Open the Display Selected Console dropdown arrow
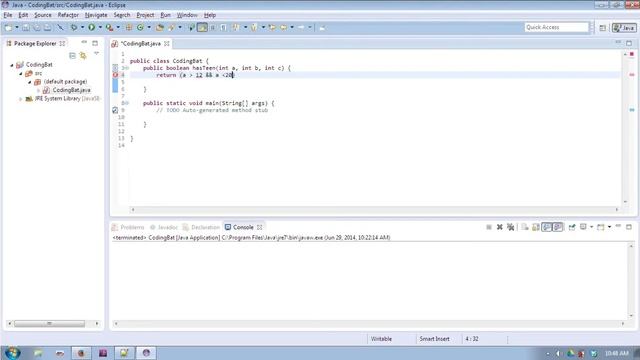 [591, 227]
